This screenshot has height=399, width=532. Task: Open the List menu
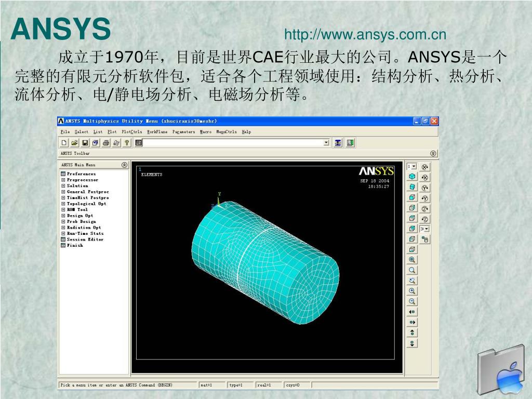98,131
